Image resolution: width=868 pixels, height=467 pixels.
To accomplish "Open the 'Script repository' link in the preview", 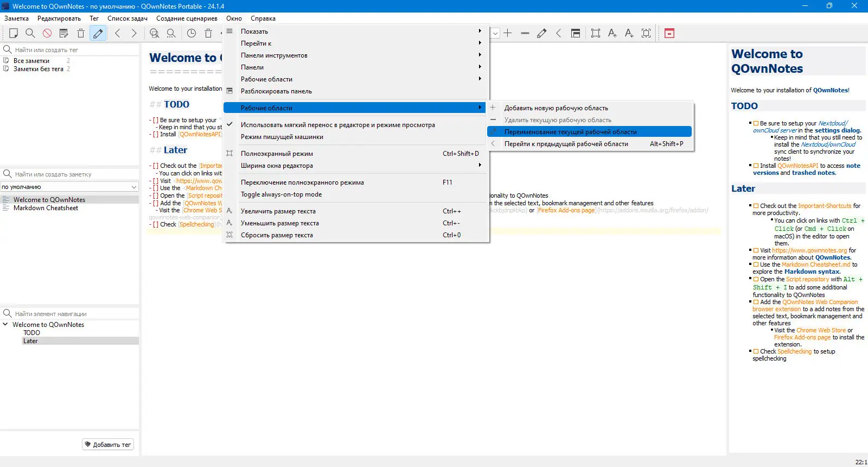I will tap(807, 279).
